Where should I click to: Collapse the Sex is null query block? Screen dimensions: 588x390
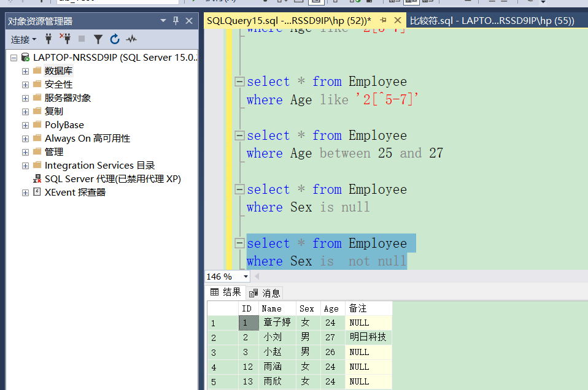[x=239, y=189]
